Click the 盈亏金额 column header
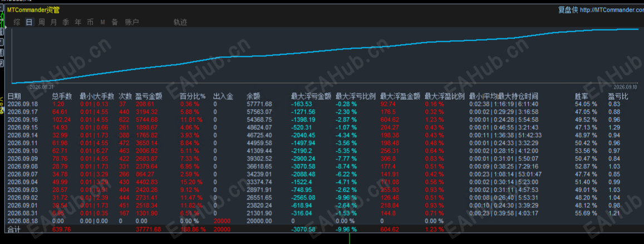644x244 pixels. coord(149,96)
